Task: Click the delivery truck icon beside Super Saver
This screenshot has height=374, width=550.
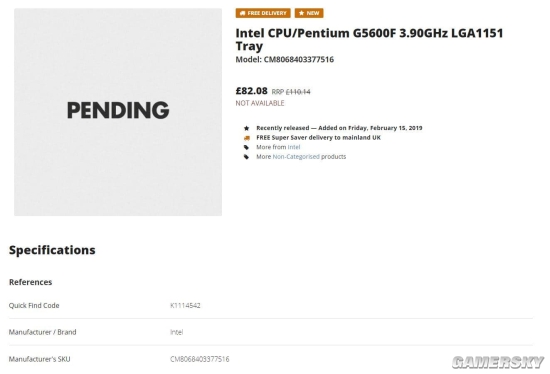Action: [x=247, y=138]
